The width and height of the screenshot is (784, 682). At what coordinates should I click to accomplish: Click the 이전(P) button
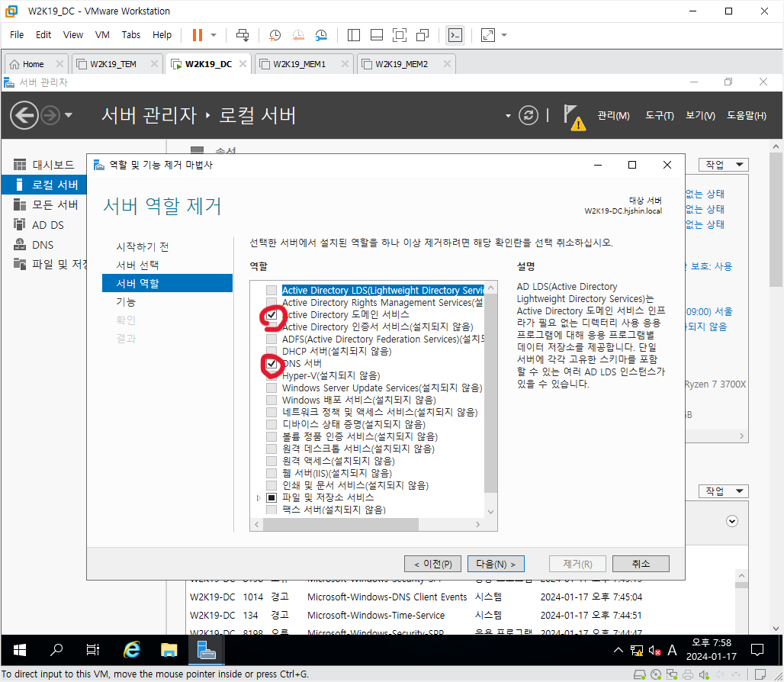pos(433,564)
